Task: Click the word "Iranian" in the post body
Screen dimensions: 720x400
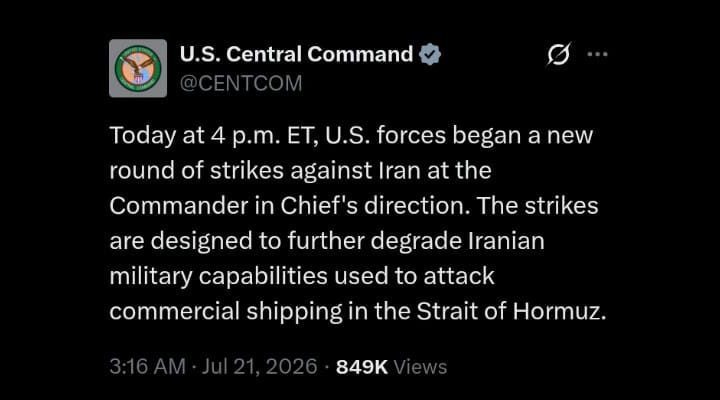Action: coord(506,241)
